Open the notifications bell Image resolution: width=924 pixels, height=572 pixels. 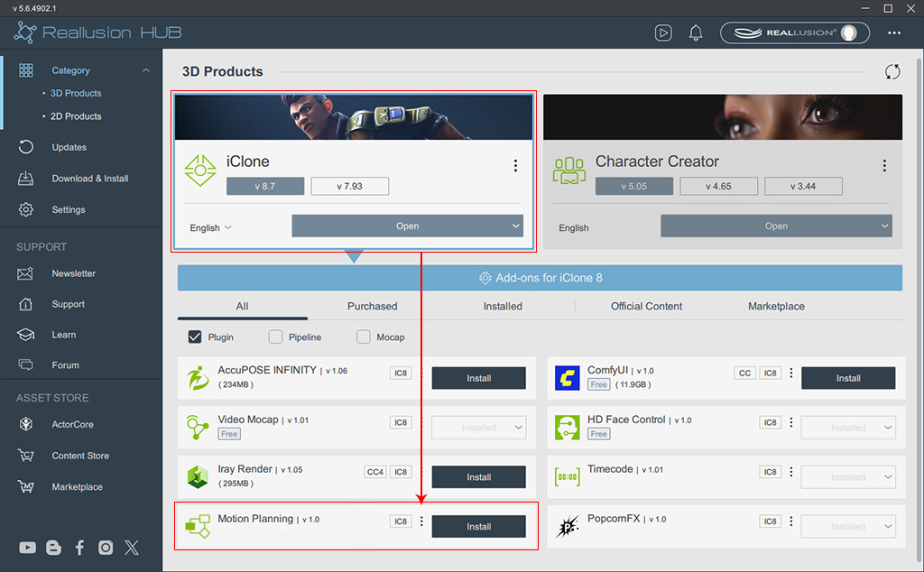tap(696, 33)
